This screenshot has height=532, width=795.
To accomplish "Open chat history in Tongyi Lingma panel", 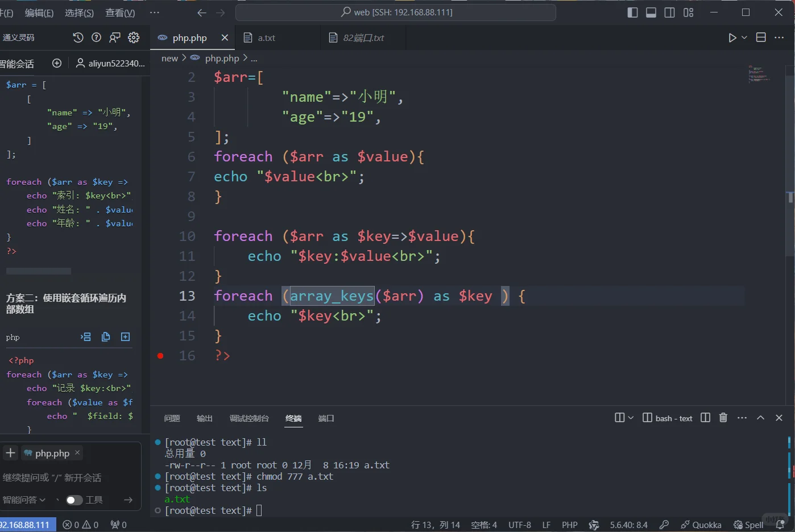I will point(78,38).
